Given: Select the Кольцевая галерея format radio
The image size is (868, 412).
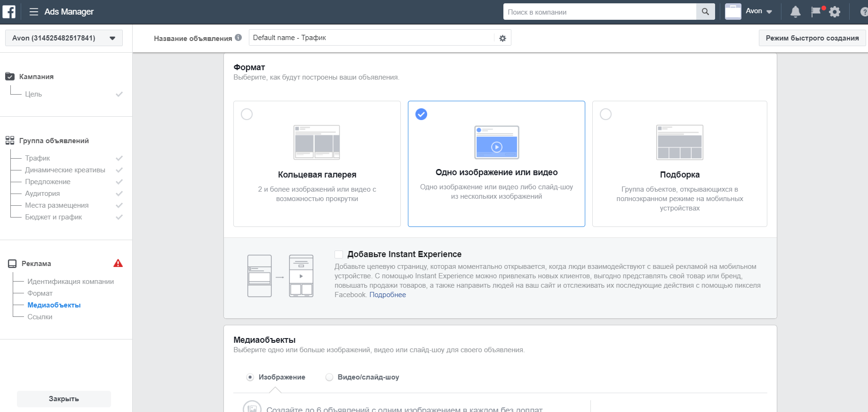Looking at the screenshot, I should [x=247, y=114].
